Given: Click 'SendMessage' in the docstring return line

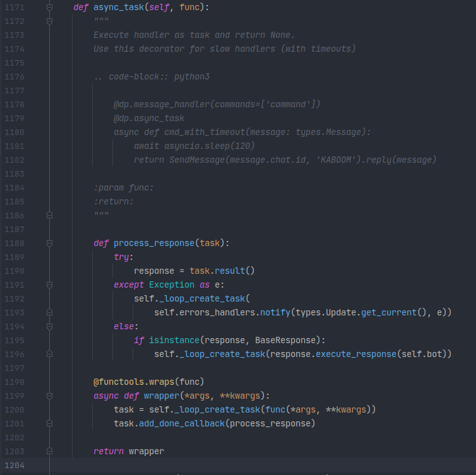Looking at the screenshot, I should pyautogui.click(x=197, y=160).
